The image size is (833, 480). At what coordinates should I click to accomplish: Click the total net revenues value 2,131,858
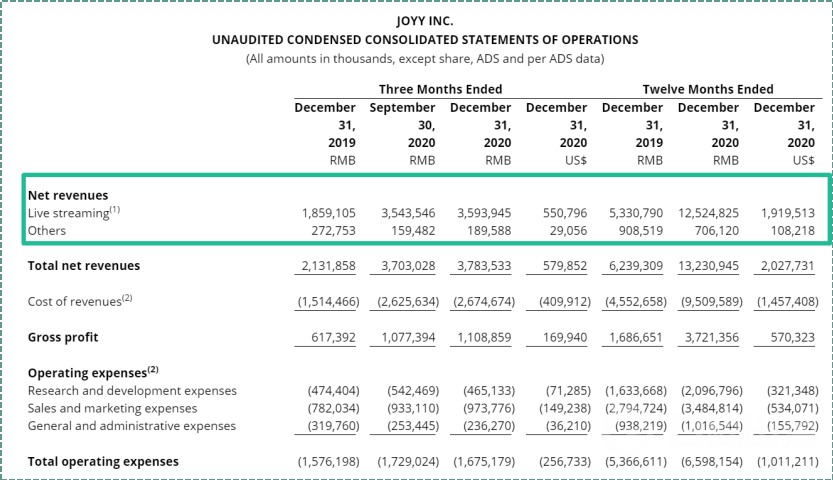327,266
